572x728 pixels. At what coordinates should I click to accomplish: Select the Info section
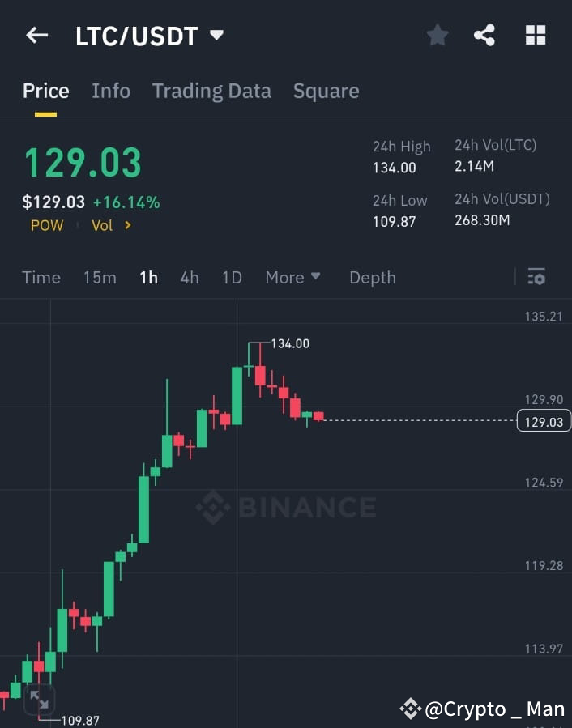pyautogui.click(x=111, y=91)
